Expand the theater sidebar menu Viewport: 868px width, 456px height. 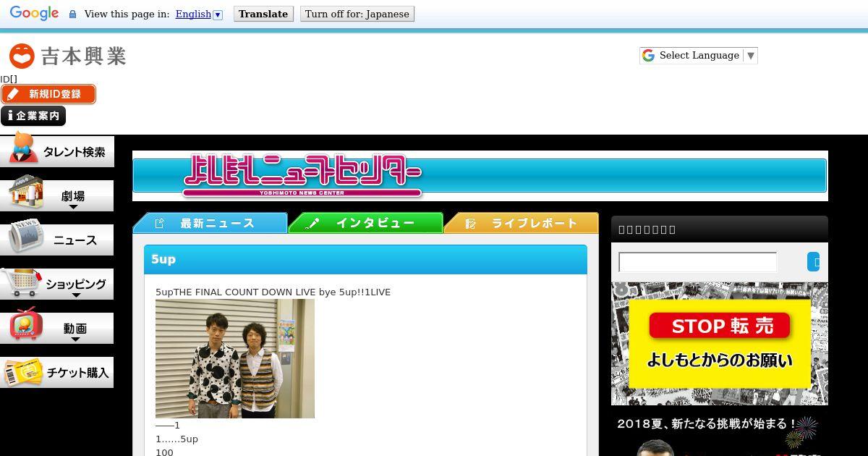point(57,195)
